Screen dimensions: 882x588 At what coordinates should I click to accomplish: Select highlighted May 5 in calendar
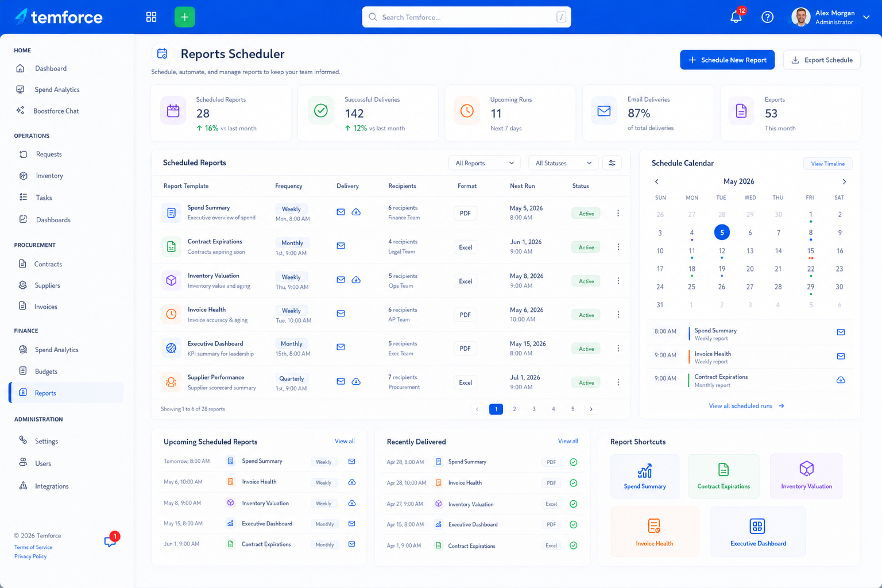tap(722, 233)
